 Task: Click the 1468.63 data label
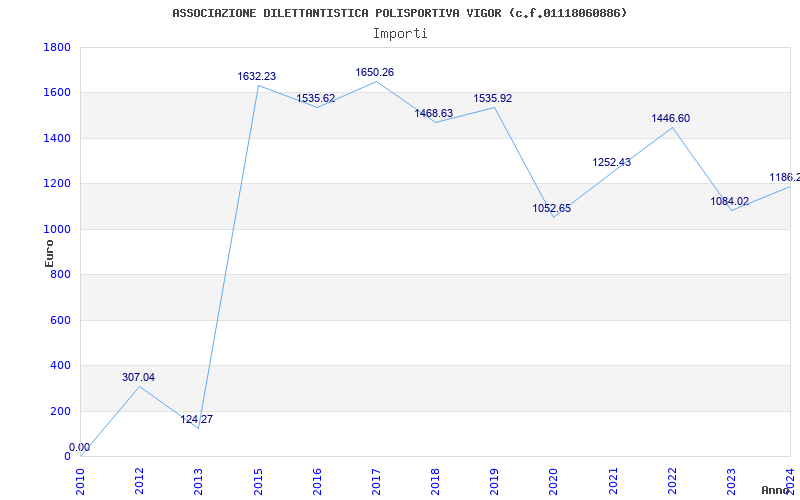(x=434, y=113)
